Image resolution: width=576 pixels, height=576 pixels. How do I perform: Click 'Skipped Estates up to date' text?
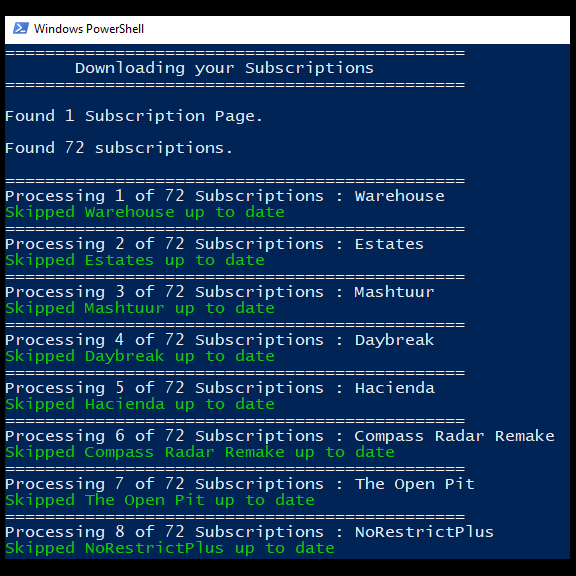pyautogui.click(x=135, y=260)
